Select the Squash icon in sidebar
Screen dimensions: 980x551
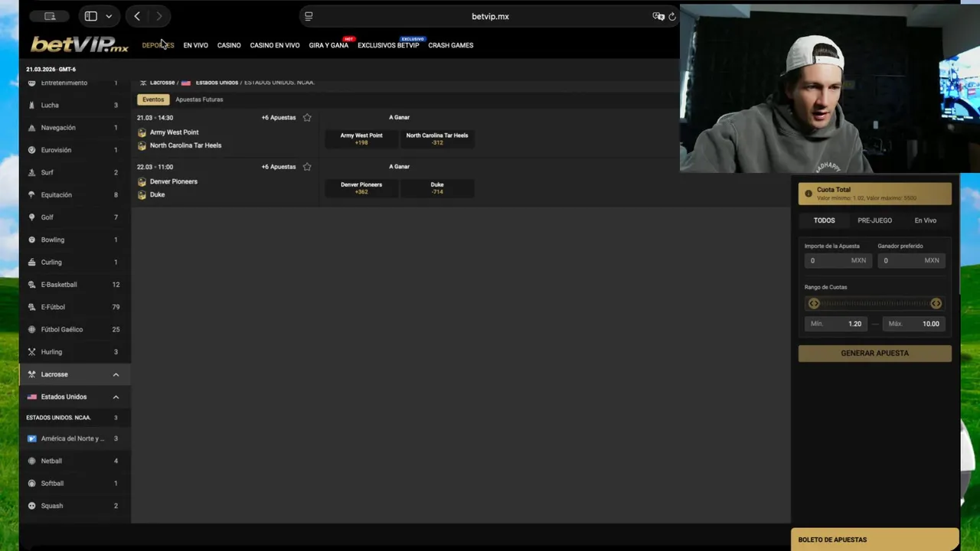[31, 506]
